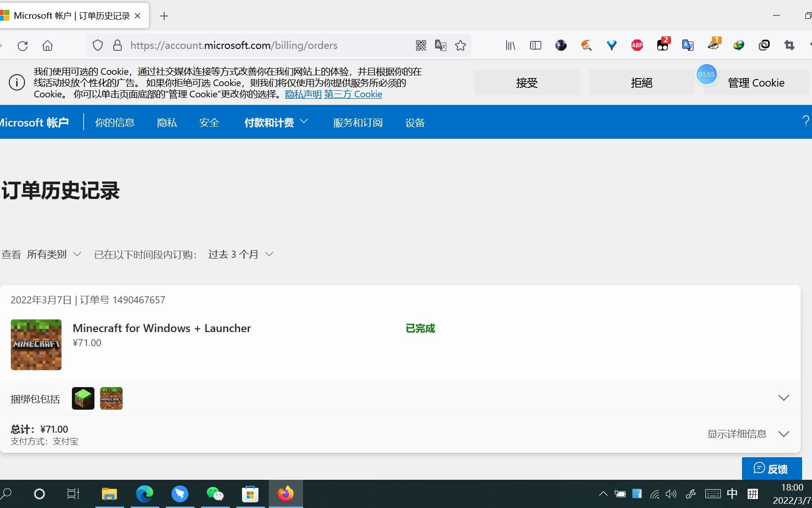The image size is (812, 508).
Task: Click the cookie banner info icon
Action: pyautogui.click(x=17, y=83)
